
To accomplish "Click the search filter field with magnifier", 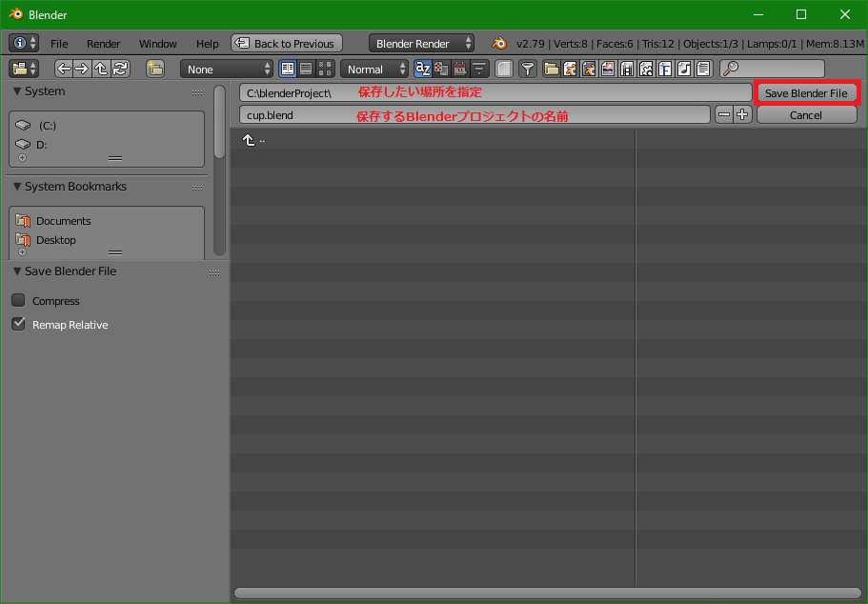I will [772, 70].
